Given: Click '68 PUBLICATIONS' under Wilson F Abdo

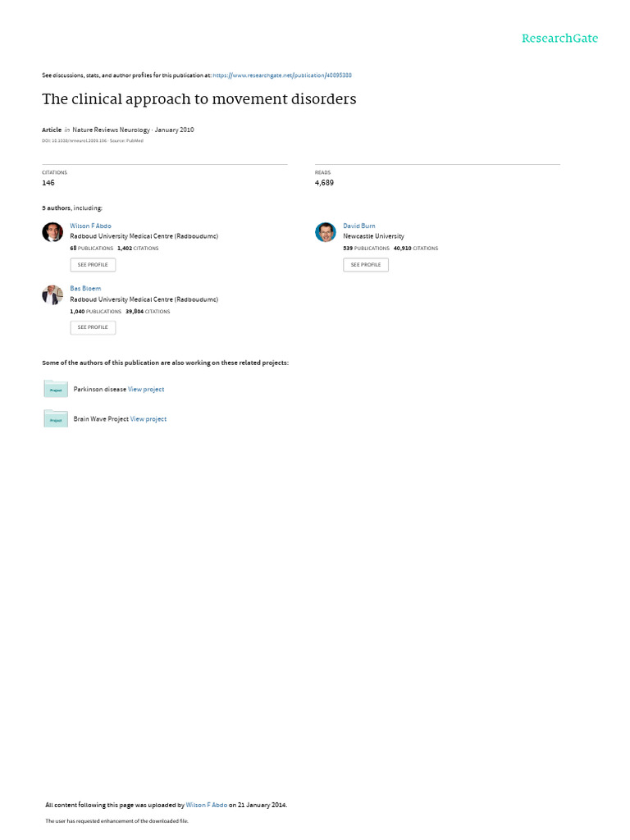Looking at the screenshot, I should tap(92, 249).
